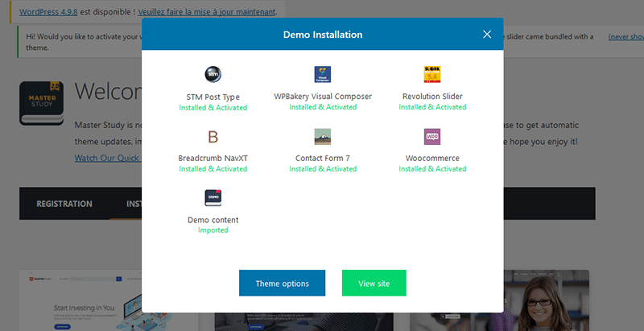Click Installed & Activated under STM Post Type
Viewport: 644px width, 331px height.
pyautogui.click(x=213, y=108)
